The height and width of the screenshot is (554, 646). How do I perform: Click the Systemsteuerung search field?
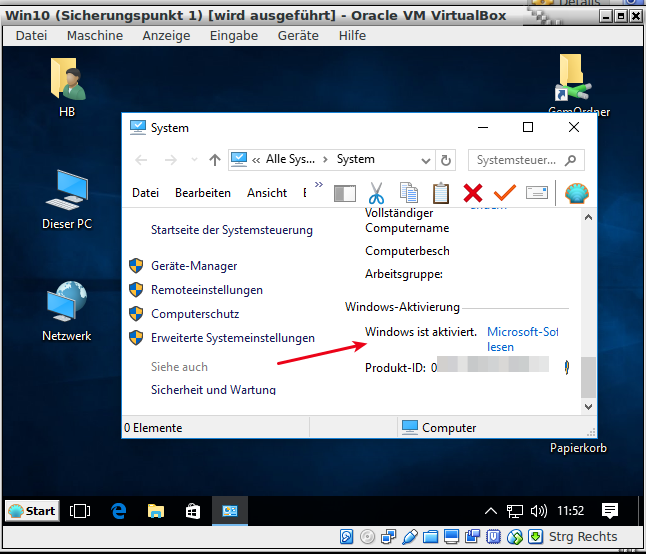point(526,160)
